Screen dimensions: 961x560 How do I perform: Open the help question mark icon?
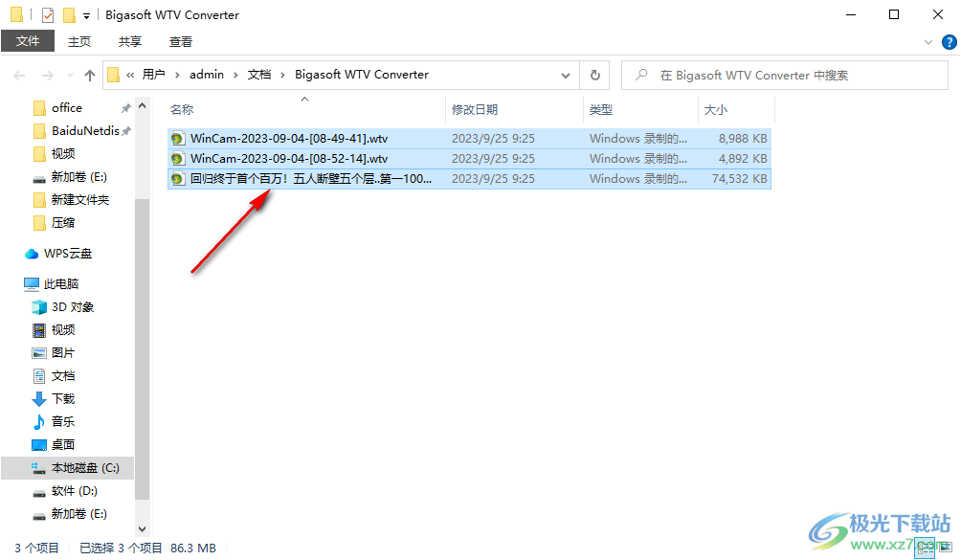tap(949, 42)
